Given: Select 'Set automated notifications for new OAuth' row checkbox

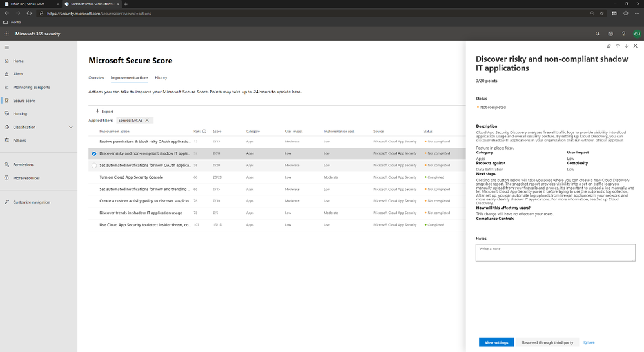Looking at the screenshot, I should 94,166.
